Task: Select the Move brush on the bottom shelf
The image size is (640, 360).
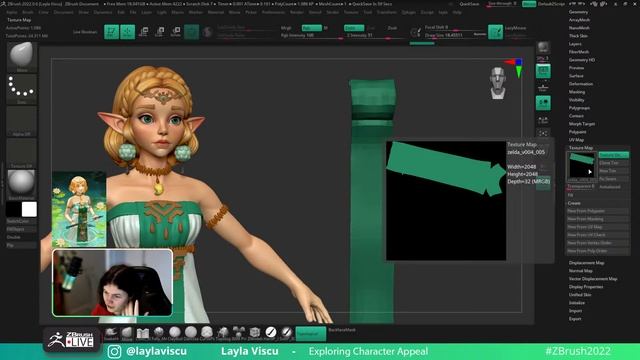Action: pyautogui.click(x=127, y=333)
